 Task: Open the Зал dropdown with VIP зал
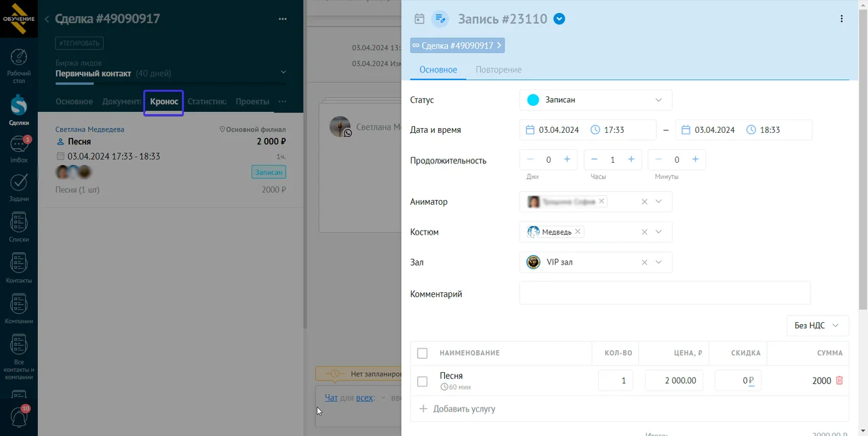658,262
